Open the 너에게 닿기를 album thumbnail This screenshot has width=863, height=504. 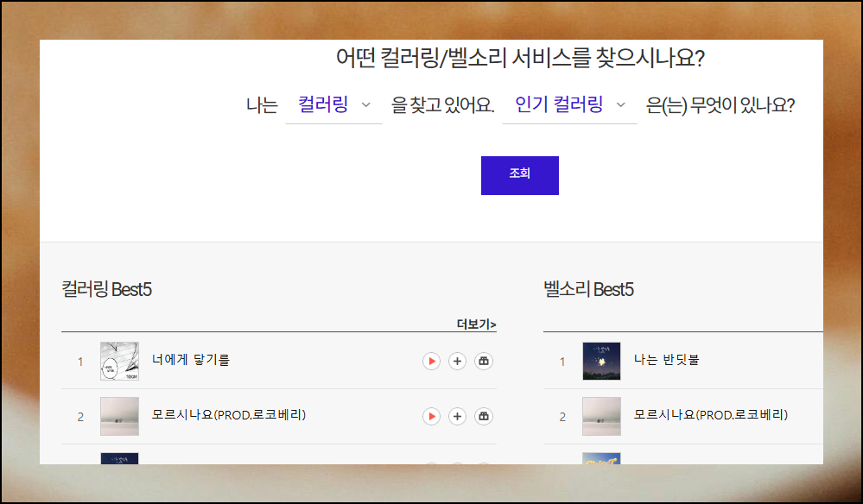pyautogui.click(x=119, y=361)
